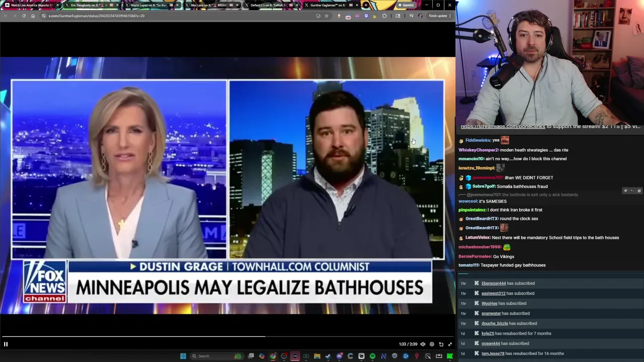
Task: Click username Fiddlewinks in chat
Action: tap(477, 140)
